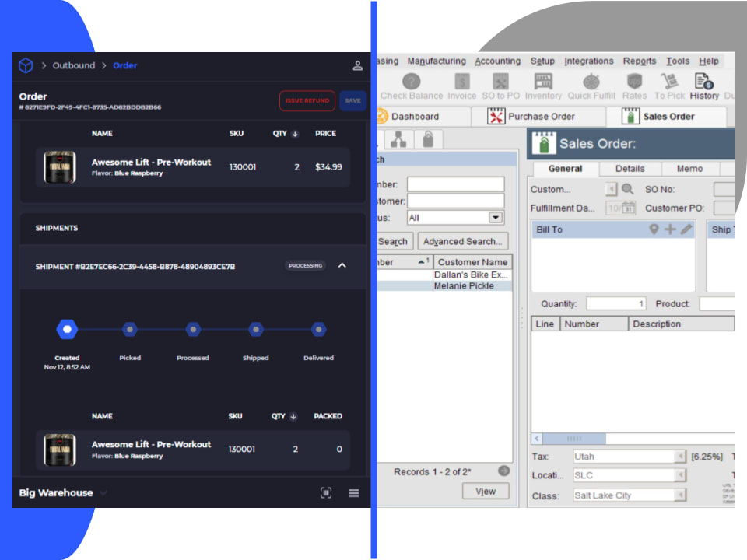747x560 pixels.
Task: Click the Shipped shipment progress step
Action: [256, 329]
